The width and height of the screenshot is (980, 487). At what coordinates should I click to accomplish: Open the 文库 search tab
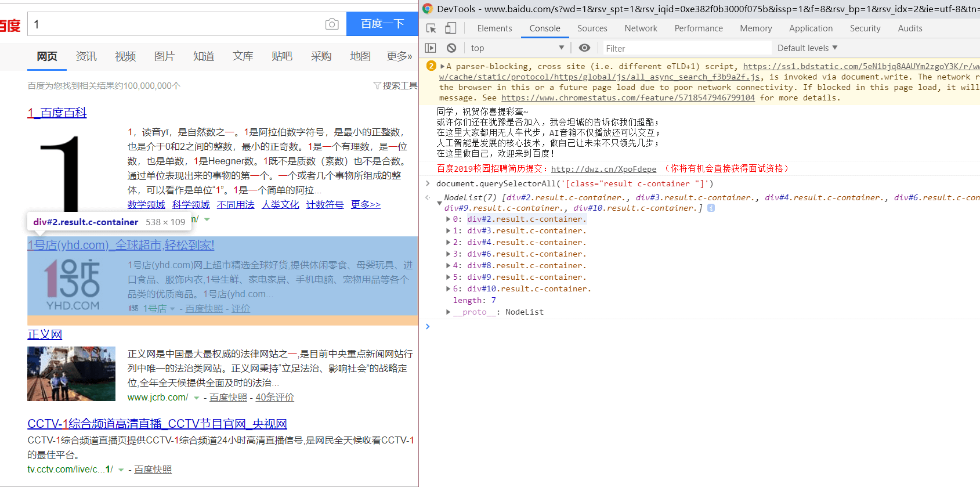pos(243,56)
